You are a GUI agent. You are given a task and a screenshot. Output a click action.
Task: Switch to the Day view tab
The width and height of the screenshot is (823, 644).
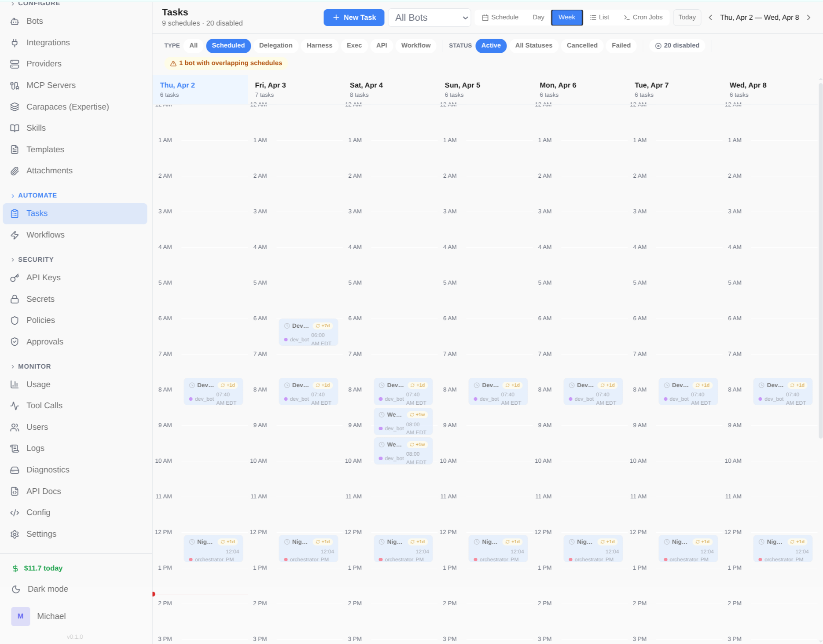[538, 17]
